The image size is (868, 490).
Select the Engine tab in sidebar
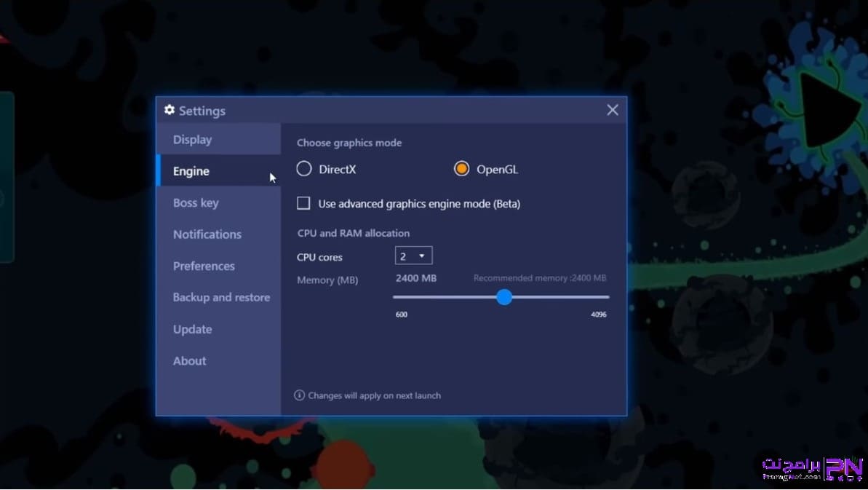point(219,170)
